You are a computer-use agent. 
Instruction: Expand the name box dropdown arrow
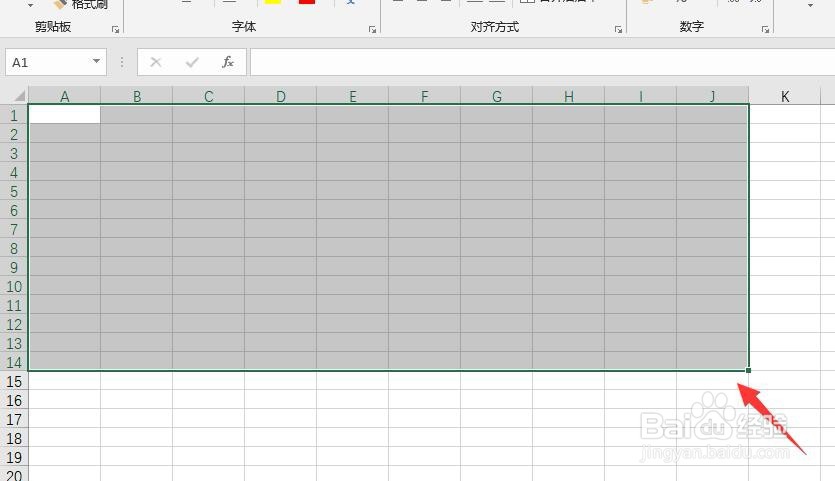point(96,61)
